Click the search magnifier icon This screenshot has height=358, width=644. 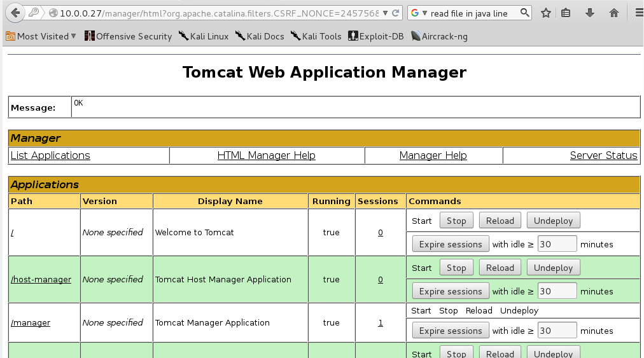pos(524,13)
